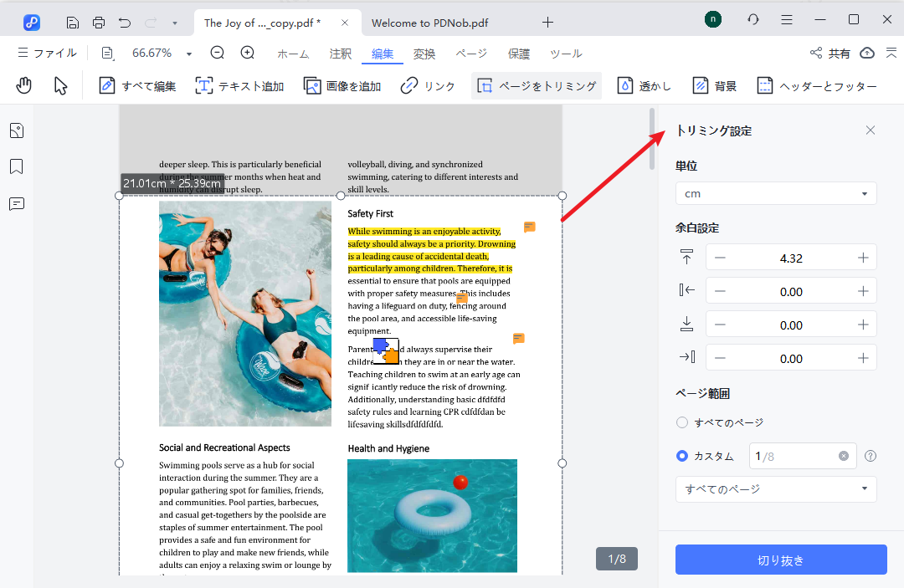Screen dimensions: 904x588
Task: Increase the left margin value
Action: pos(863,291)
